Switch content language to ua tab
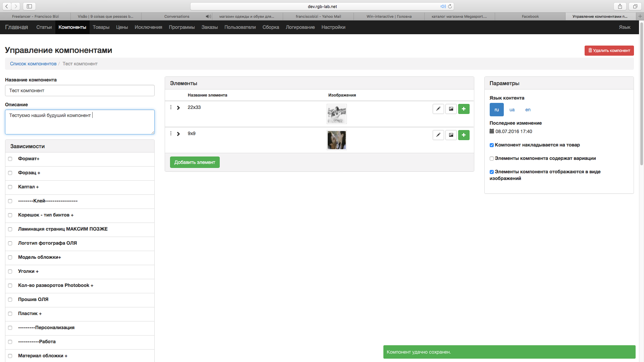The width and height of the screenshot is (644, 362). pyautogui.click(x=512, y=110)
